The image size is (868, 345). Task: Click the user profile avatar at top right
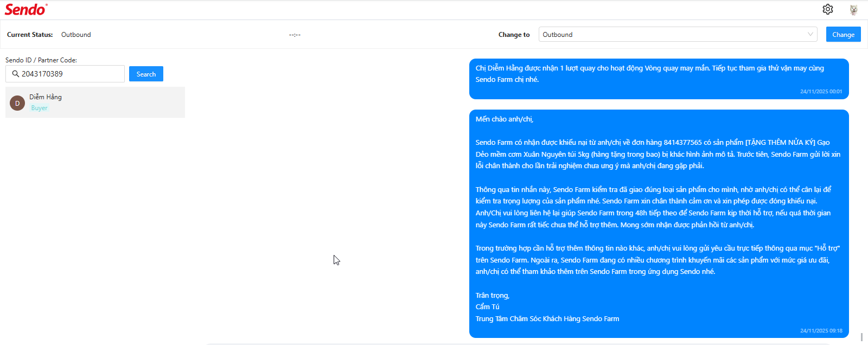coord(853,10)
